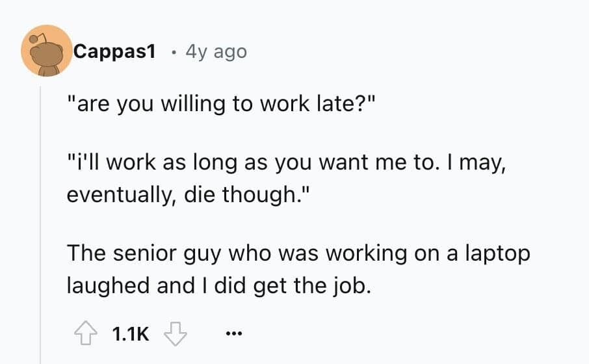Click the line starting "The senior guy"
Image resolution: width=589 pixels, height=364 pixels.
coord(298,253)
